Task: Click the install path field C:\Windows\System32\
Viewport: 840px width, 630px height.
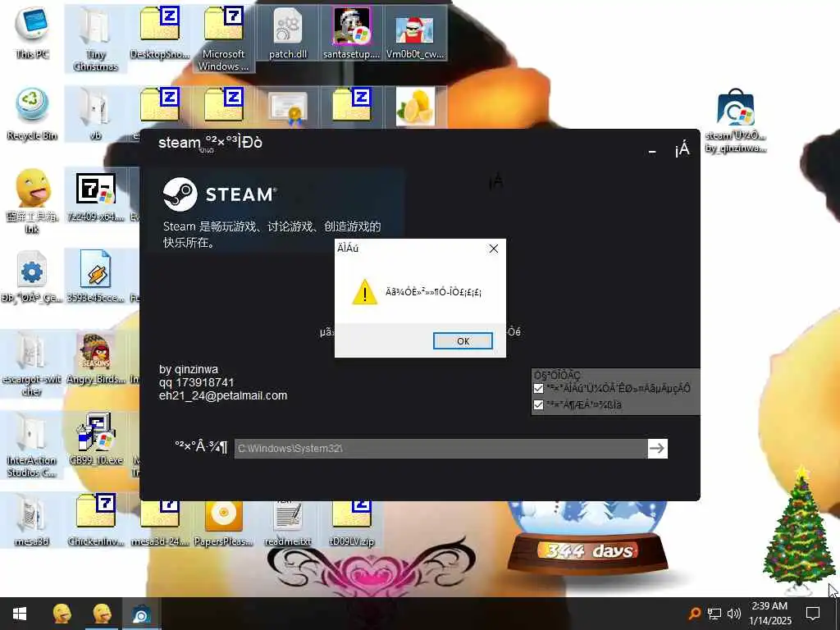Action: point(441,449)
